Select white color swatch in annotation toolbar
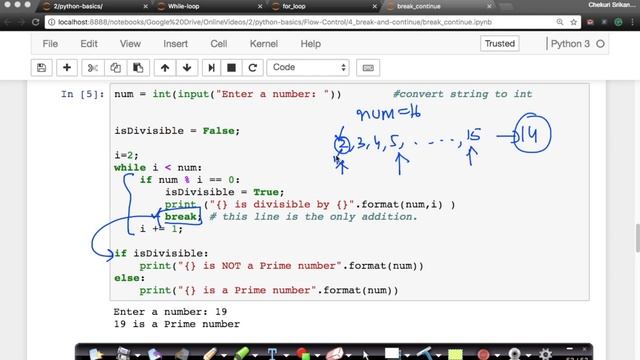640x360 pixels. pos(392,353)
